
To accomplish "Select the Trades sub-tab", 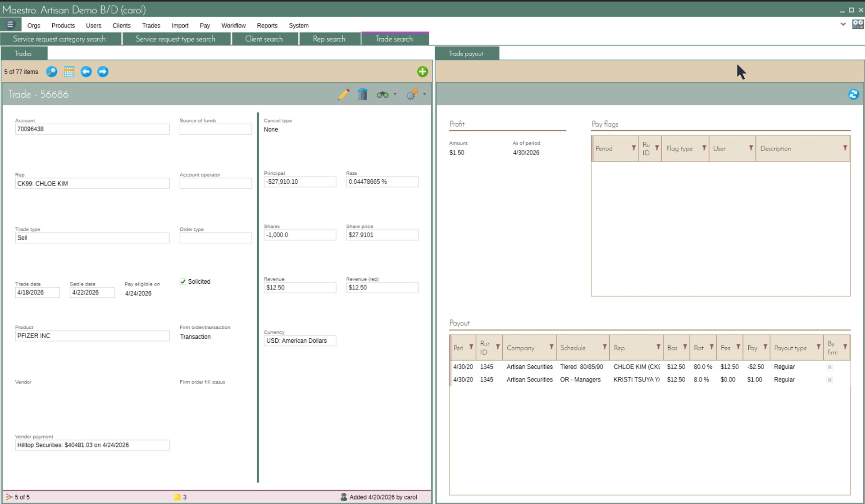I will [x=23, y=54].
